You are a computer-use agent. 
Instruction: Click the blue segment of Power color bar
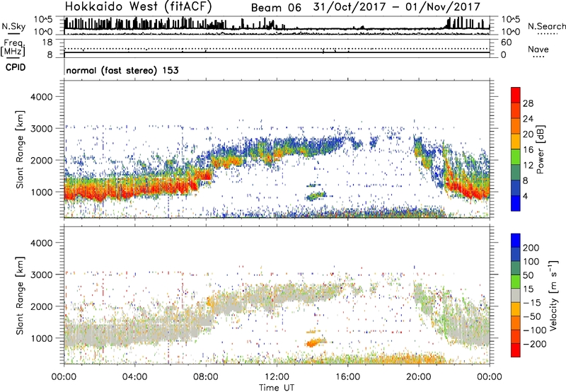(516, 203)
